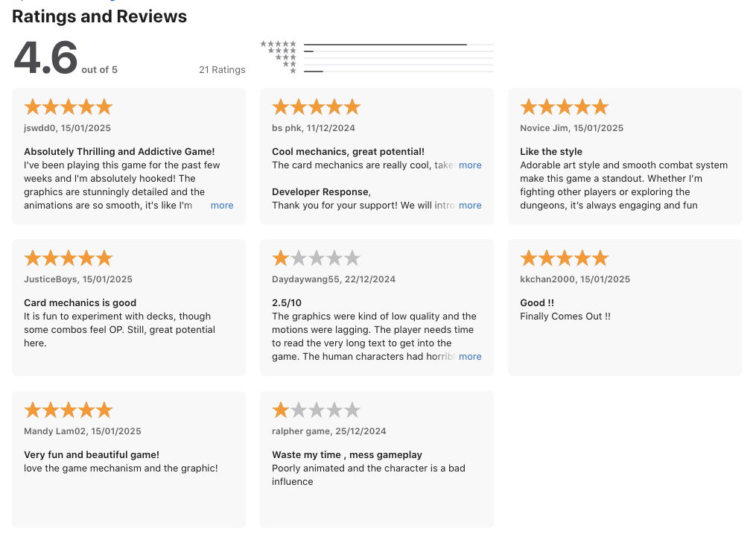Click ralpher game's one-star rating

(x=317, y=410)
